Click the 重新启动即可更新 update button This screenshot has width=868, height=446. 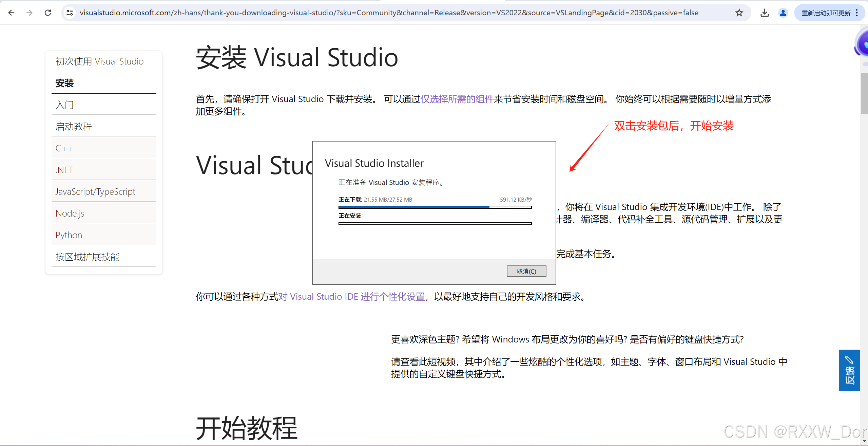(826, 13)
